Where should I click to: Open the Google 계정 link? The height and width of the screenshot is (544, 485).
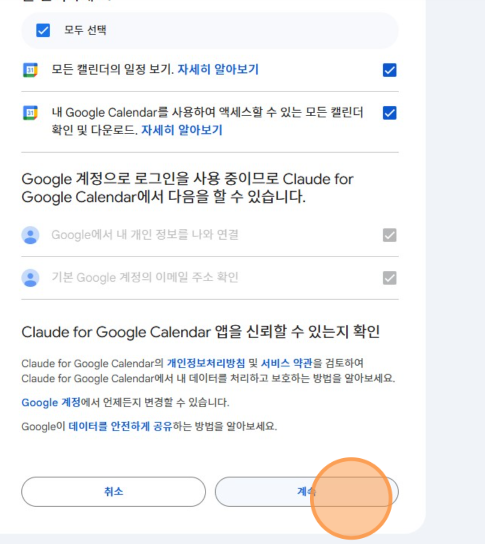pos(51,402)
